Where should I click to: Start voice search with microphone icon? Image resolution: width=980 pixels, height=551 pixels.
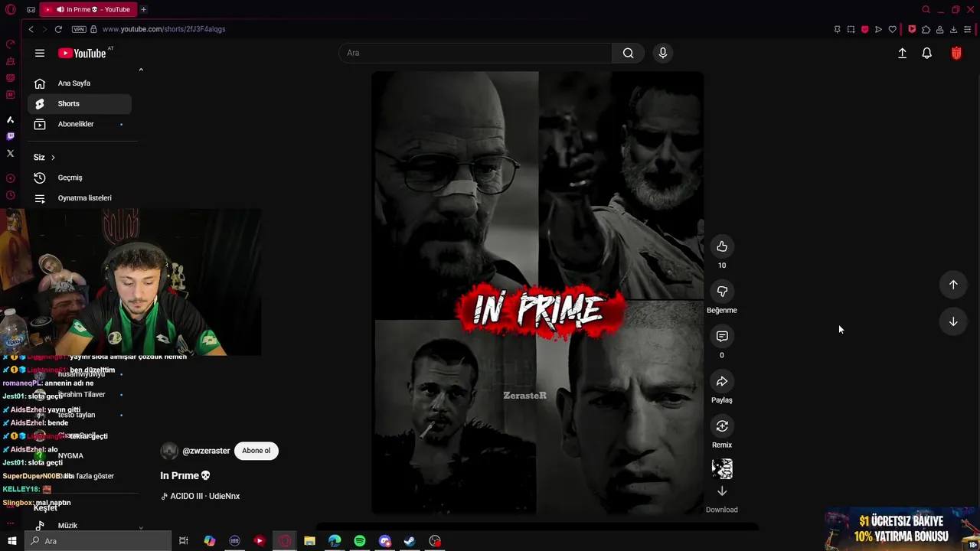(x=663, y=53)
